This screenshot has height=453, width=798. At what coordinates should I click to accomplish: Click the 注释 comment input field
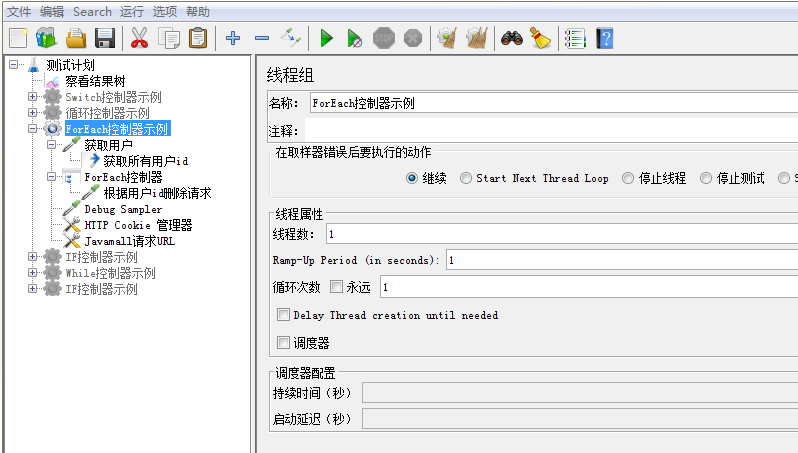(552, 131)
